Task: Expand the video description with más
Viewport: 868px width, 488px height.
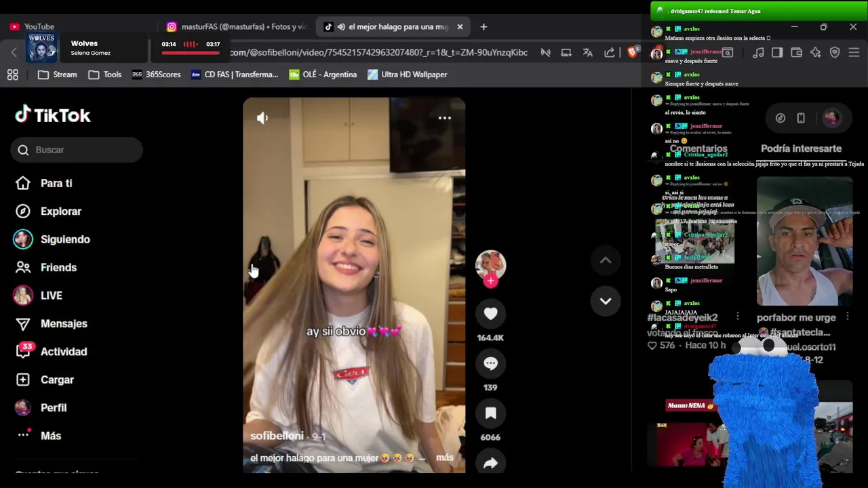Action: point(445,457)
